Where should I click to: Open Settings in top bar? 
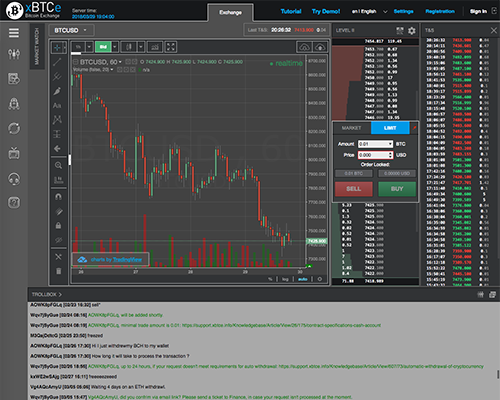pyautogui.click(x=403, y=11)
